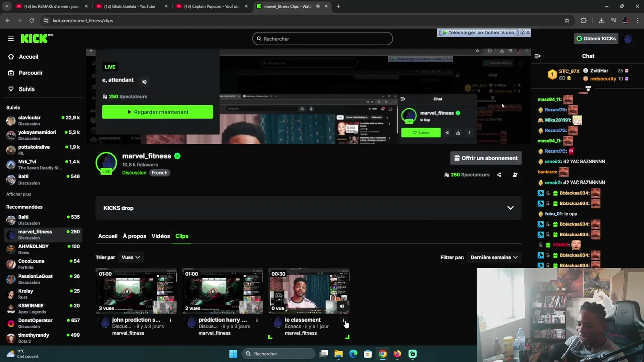
Task: Open options menu for le classement clip
Action: (343, 320)
